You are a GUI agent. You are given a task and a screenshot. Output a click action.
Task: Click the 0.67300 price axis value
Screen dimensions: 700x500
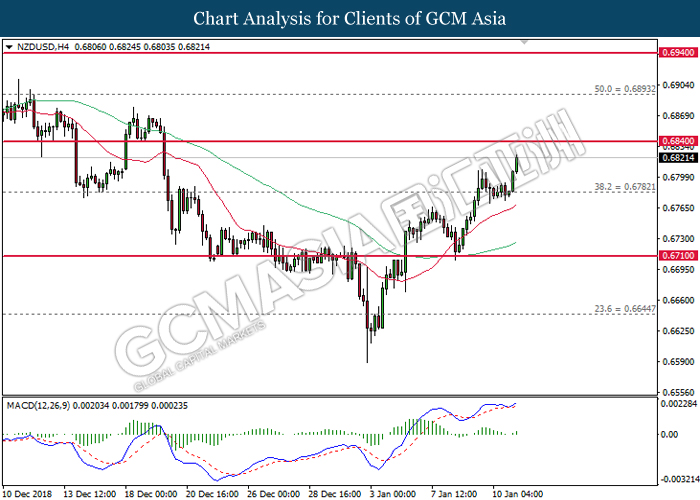[678, 239]
